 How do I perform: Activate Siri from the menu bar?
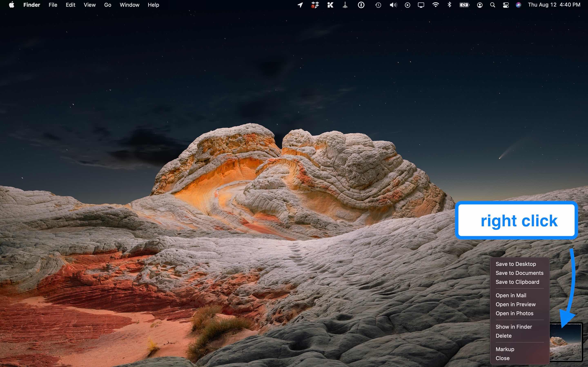click(x=518, y=5)
